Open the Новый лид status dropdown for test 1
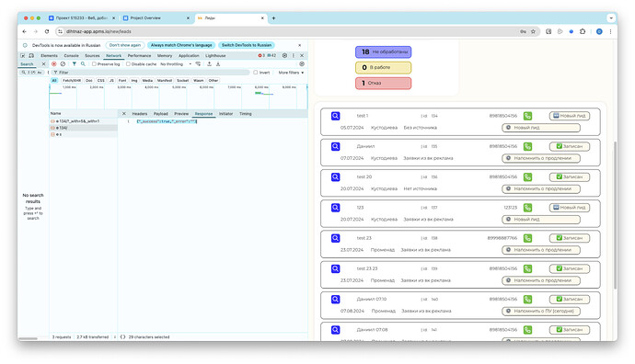This screenshot has width=635, height=364. tap(540, 128)
